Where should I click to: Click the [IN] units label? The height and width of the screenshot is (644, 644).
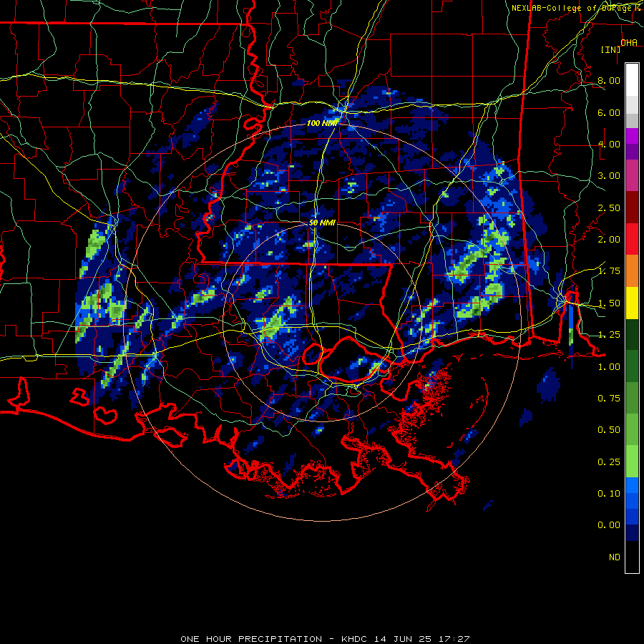point(610,49)
